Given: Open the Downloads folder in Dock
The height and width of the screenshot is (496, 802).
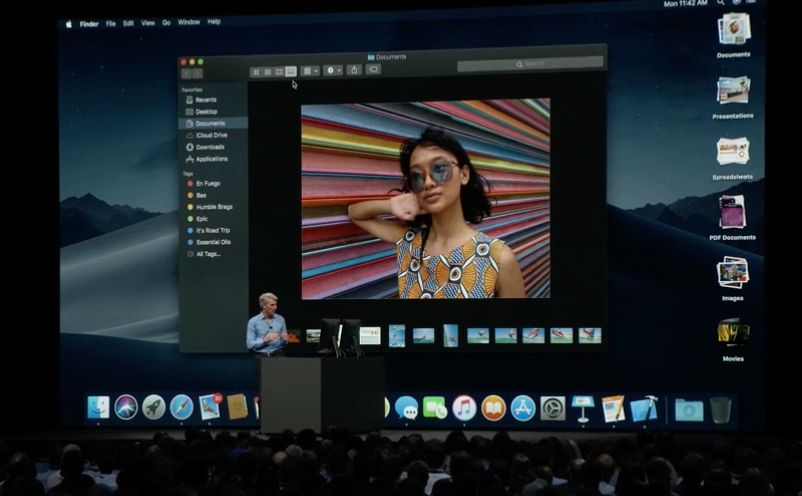Looking at the screenshot, I should pos(688,410).
